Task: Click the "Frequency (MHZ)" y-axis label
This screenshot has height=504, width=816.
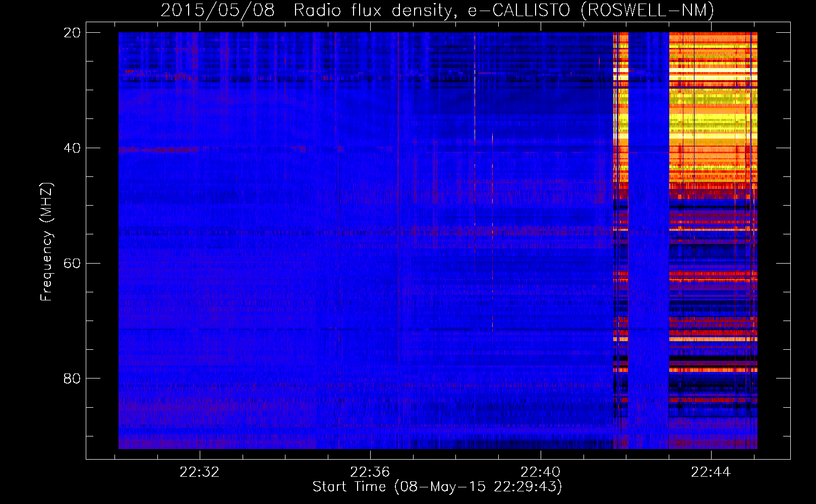Action: point(46,242)
